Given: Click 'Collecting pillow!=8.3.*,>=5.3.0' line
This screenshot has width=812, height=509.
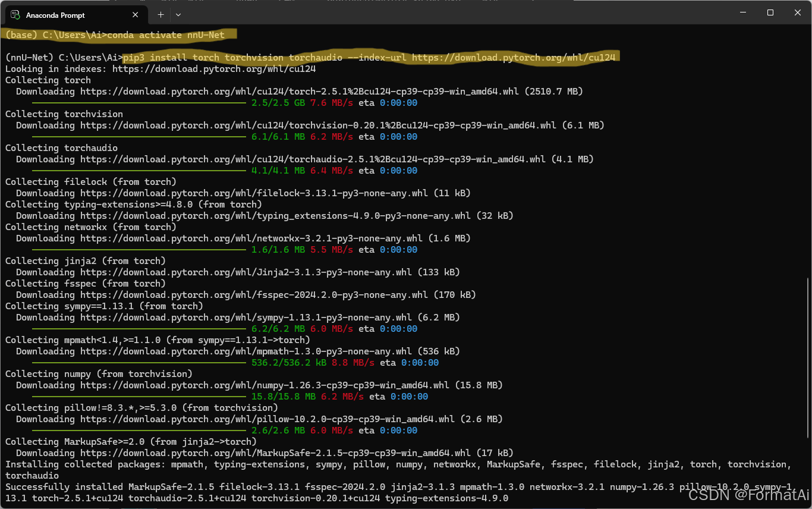Looking at the screenshot, I should (141, 408).
